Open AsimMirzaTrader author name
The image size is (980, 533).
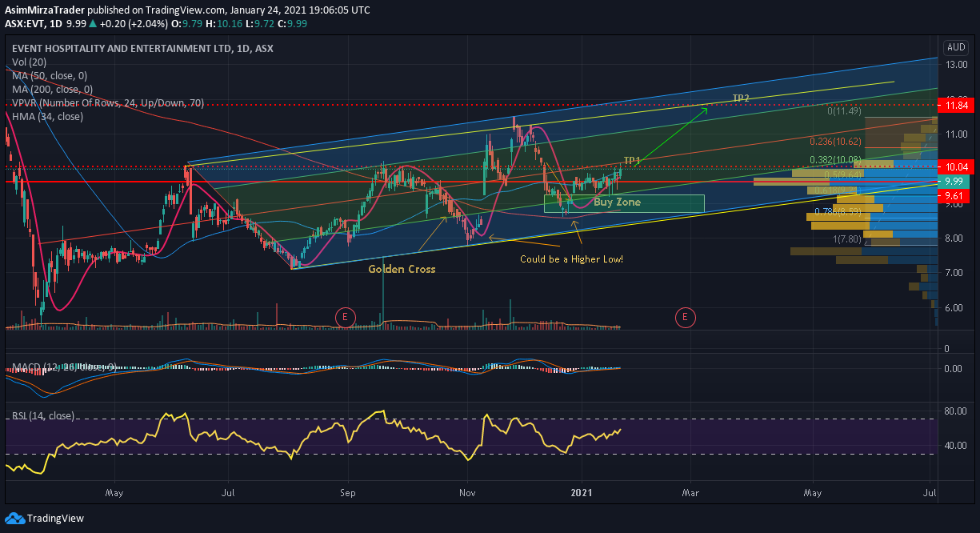click(x=44, y=10)
